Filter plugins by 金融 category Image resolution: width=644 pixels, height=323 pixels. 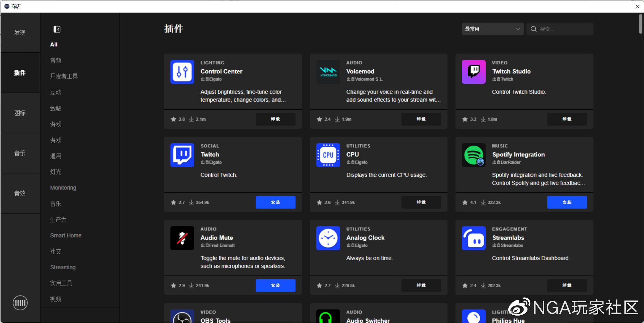56,108
